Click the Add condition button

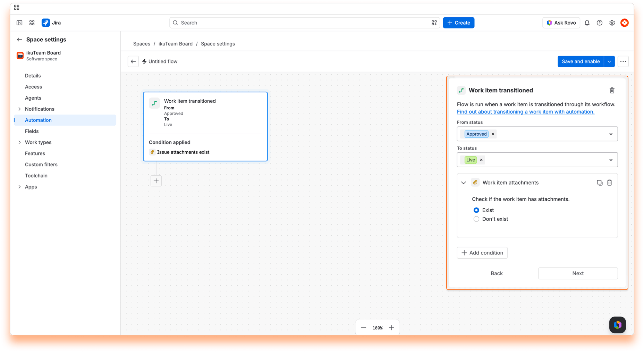click(482, 253)
